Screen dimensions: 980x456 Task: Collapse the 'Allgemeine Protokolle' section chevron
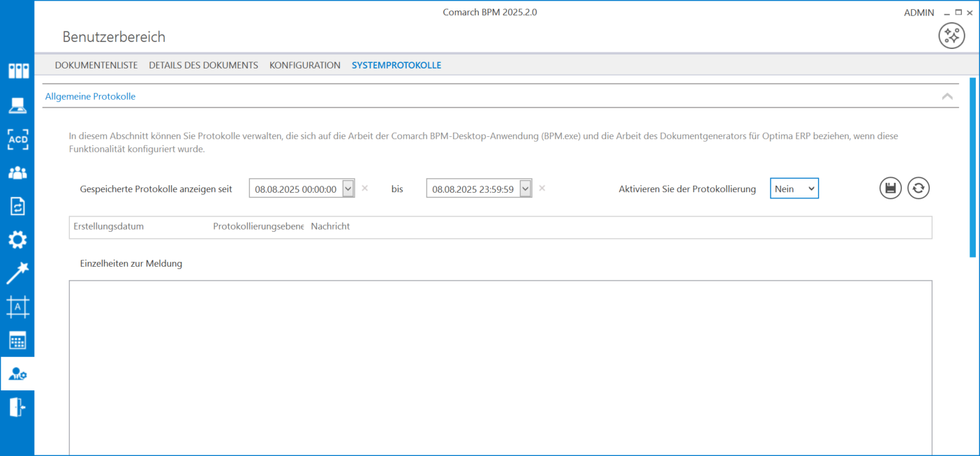tap(947, 96)
